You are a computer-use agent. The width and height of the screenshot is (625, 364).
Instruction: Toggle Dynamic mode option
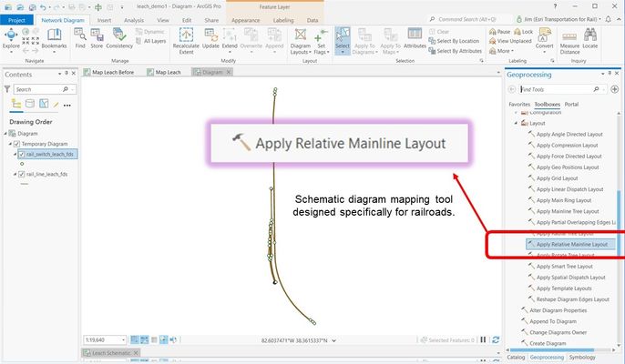(x=149, y=32)
